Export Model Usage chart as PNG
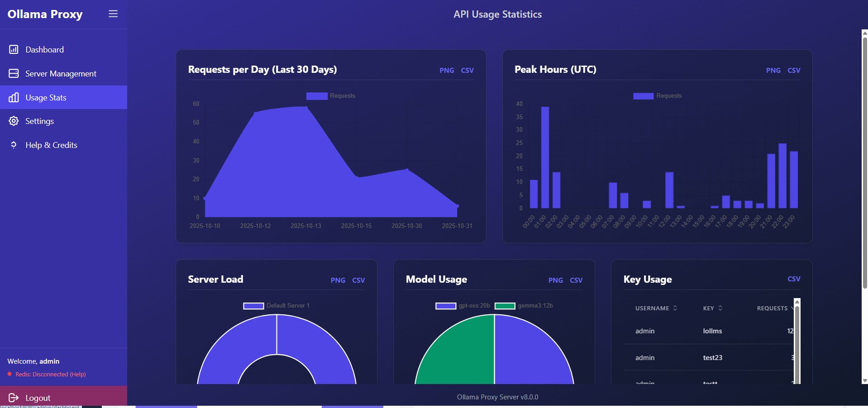Viewport: 868px width, 408px height. click(x=556, y=280)
